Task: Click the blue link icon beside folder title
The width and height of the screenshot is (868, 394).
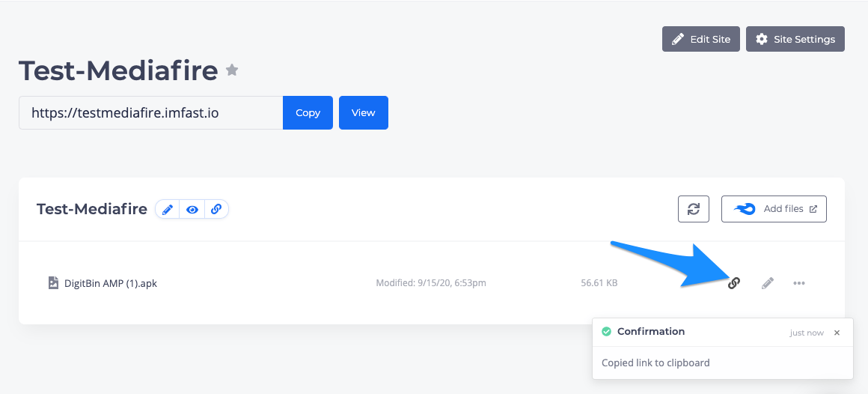Action: (x=216, y=210)
